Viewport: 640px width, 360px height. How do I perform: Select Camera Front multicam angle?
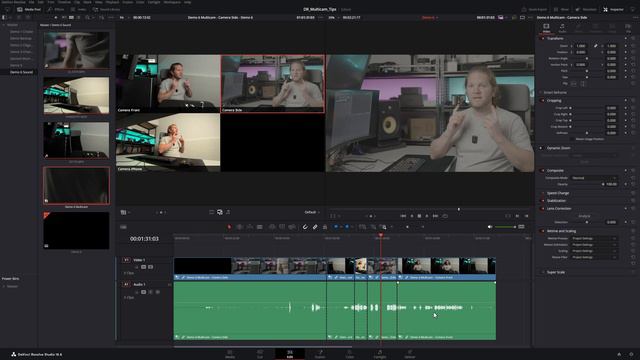coord(168,84)
